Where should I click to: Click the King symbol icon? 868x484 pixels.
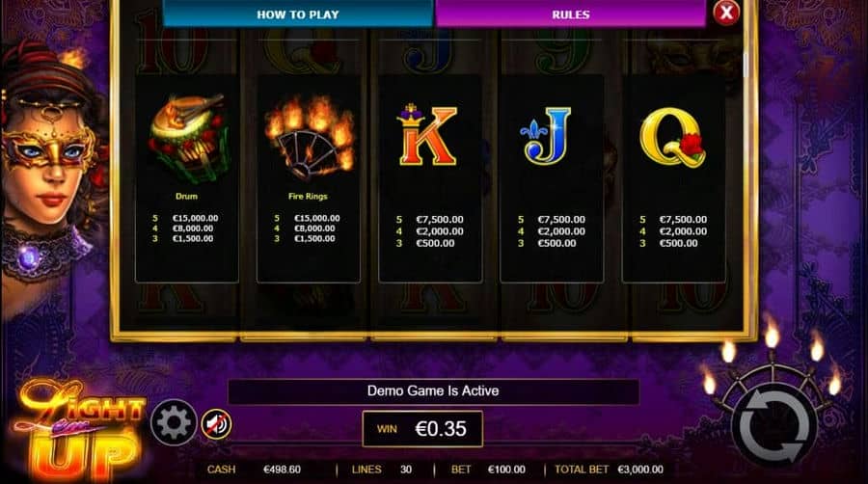click(x=427, y=134)
